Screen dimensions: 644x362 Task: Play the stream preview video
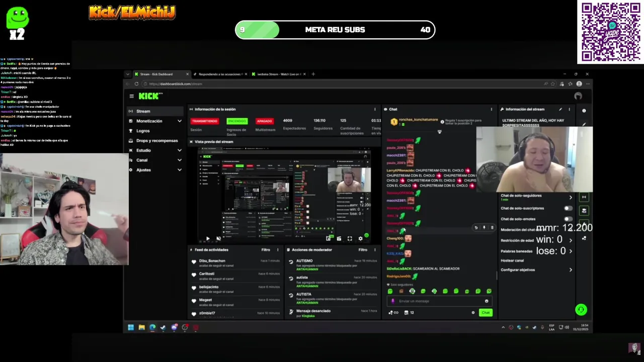[207, 239]
